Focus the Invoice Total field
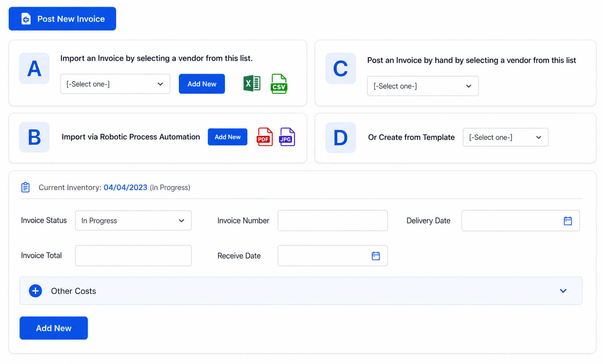Screen dimensions: 605x364 [x=133, y=256]
